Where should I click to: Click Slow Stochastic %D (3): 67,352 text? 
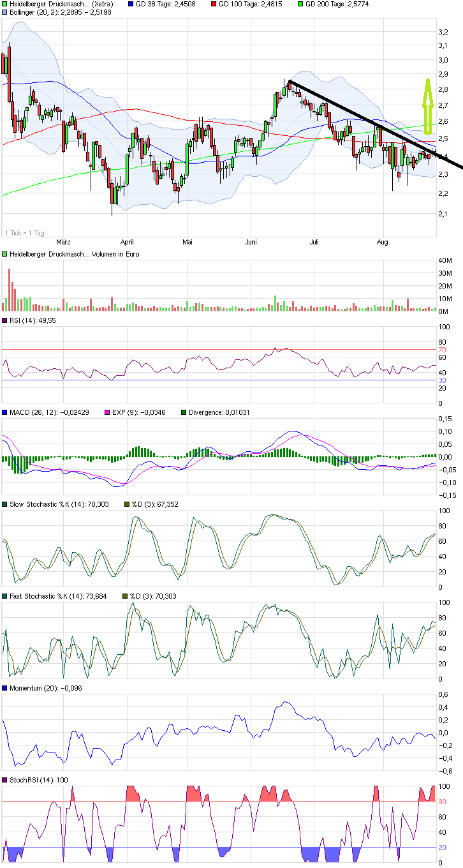tap(154, 504)
